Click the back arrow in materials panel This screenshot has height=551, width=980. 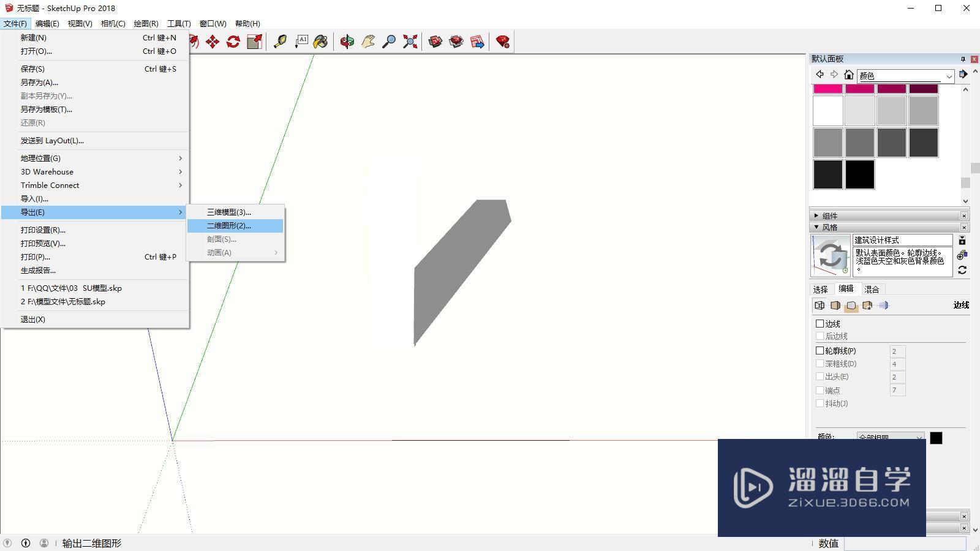(x=820, y=75)
